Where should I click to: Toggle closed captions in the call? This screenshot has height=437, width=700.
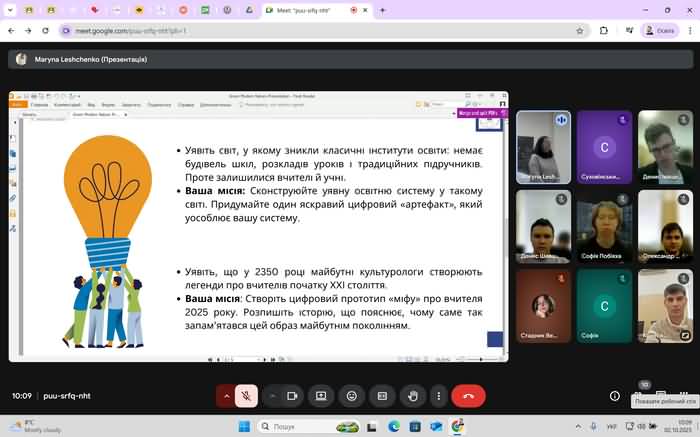tap(381, 396)
